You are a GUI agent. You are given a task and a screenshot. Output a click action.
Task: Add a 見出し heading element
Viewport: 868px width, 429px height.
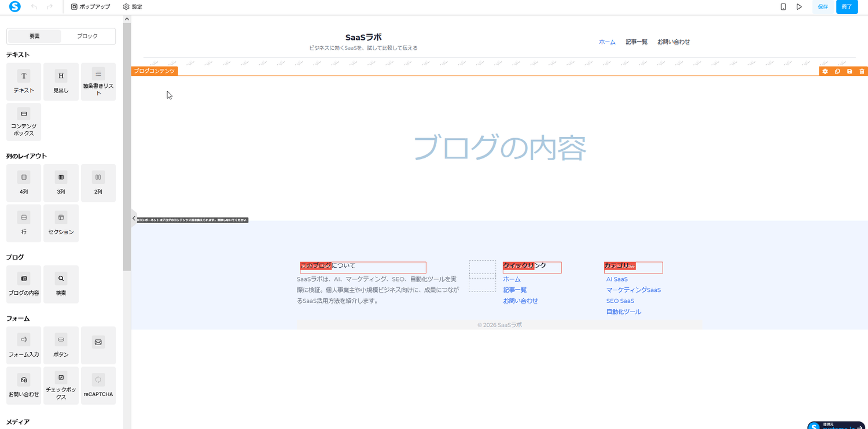[61, 82]
